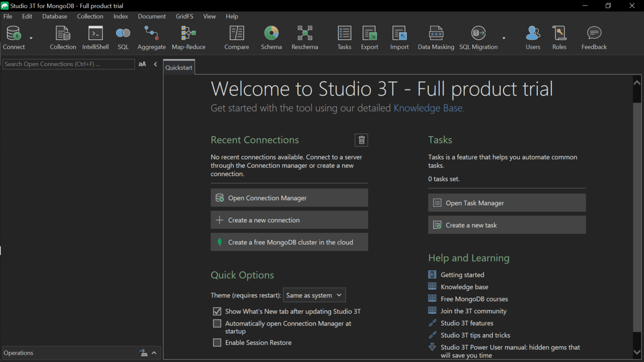Uncheck Show What's New tab option
Screen dimensions: 644x362
(217, 311)
